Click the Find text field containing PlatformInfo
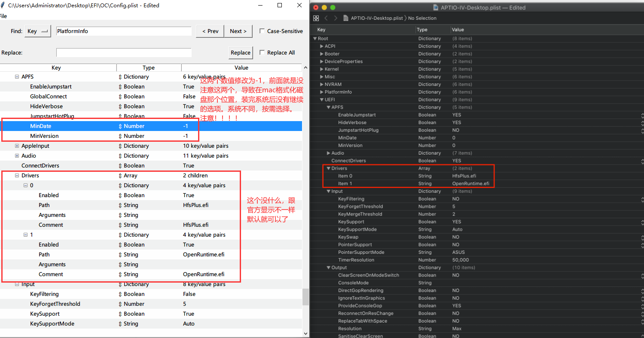Viewport: 644px width, 338px height. (x=124, y=31)
